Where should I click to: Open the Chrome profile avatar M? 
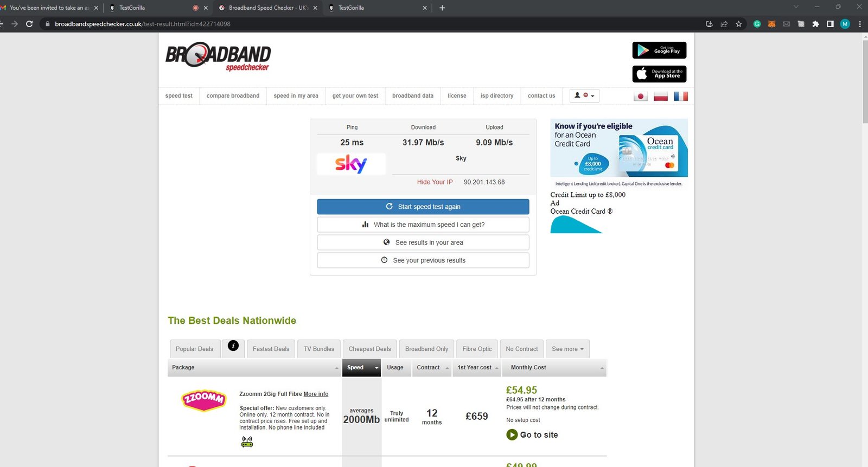[x=845, y=24]
